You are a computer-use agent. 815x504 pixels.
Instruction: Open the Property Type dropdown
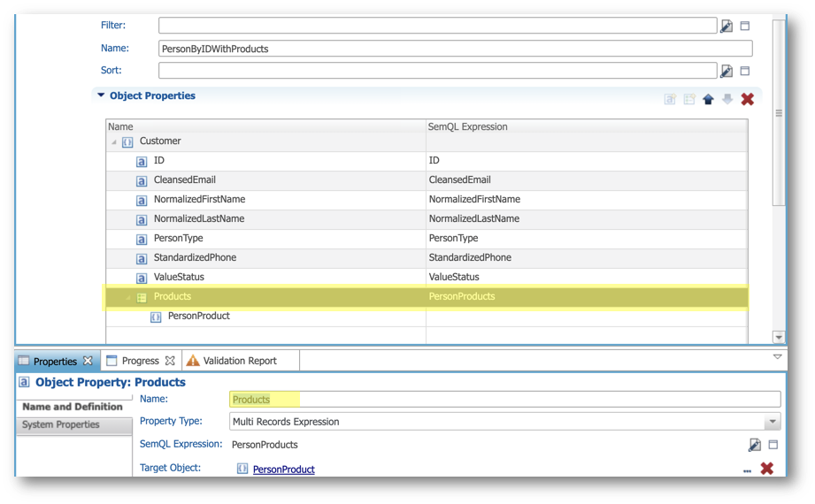pyautogui.click(x=773, y=422)
